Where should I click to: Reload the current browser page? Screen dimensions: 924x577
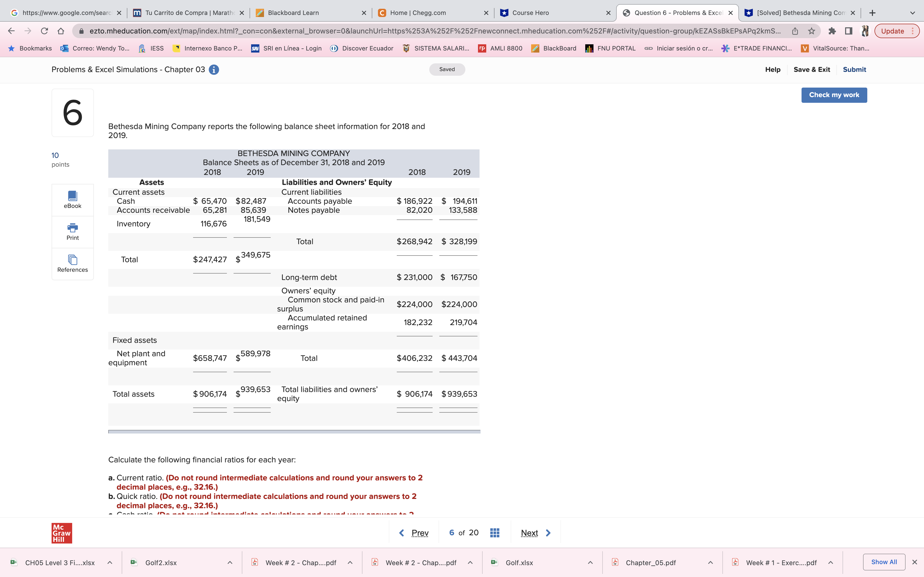(x=44, y=31)
